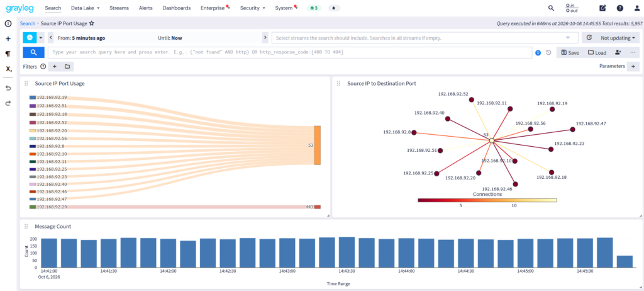Open time range type dropdown arrow
This screenshot has height=291, width=644.
click(x=41, y=38)
